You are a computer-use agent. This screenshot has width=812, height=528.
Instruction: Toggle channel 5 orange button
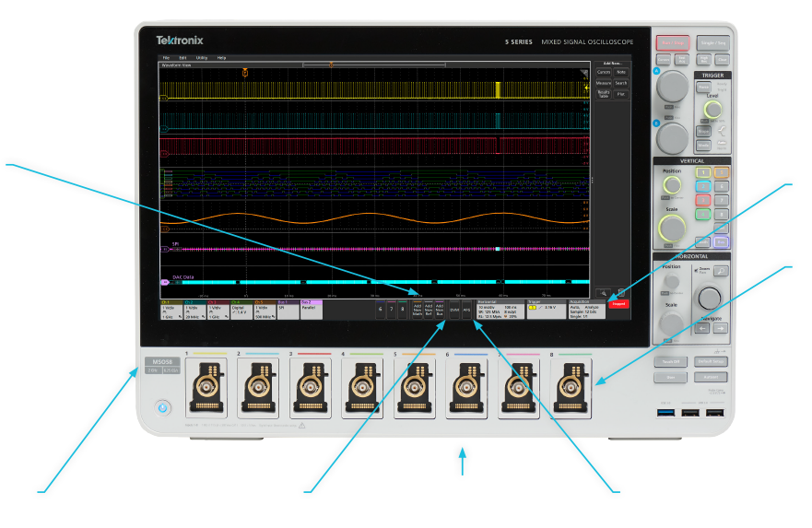point(722,172)
